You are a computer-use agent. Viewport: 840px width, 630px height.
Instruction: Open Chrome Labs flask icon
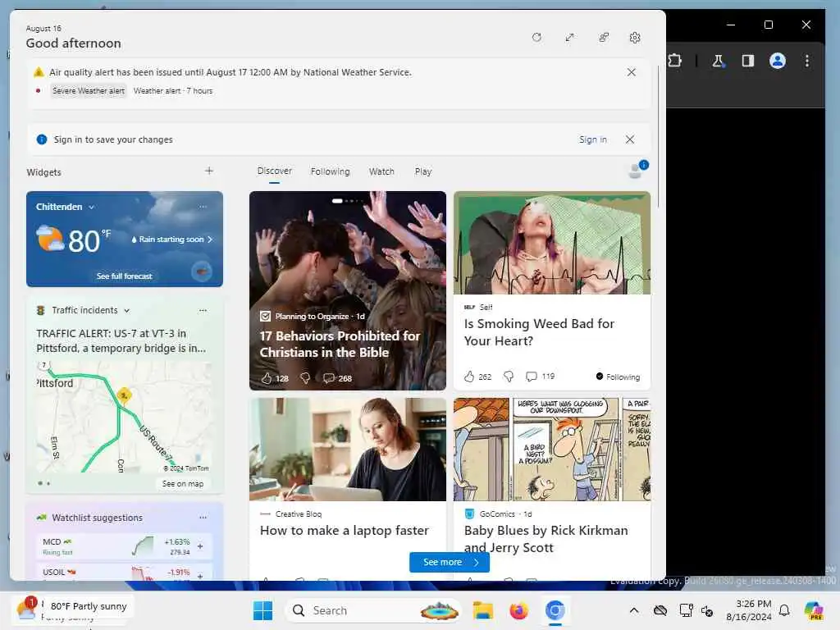point(718,61)
